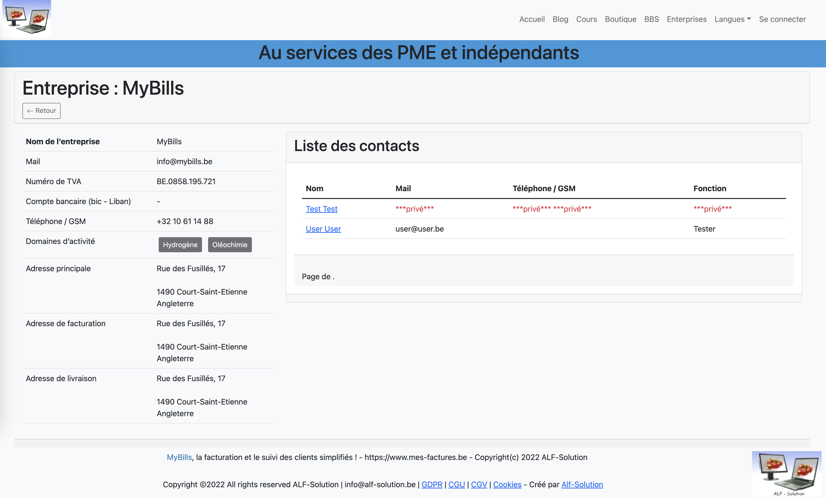Viewport: 826px width, 504px height.
Task: Click the Adresse de livraison label
Action: 61,378
